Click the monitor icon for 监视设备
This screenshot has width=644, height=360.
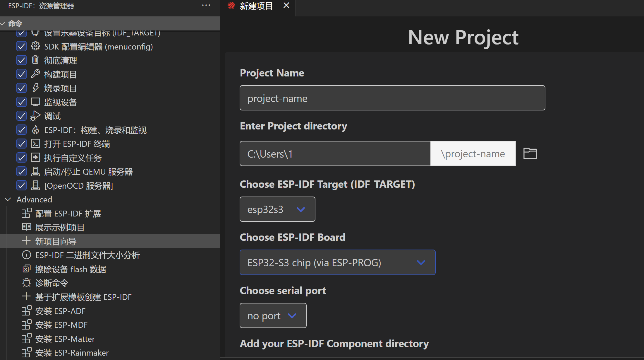click(x=35, y=102)
